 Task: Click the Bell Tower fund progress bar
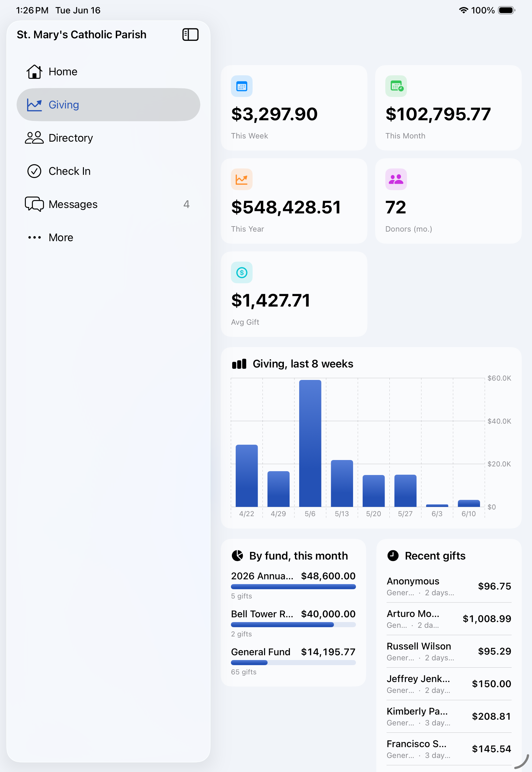[293, 625]
